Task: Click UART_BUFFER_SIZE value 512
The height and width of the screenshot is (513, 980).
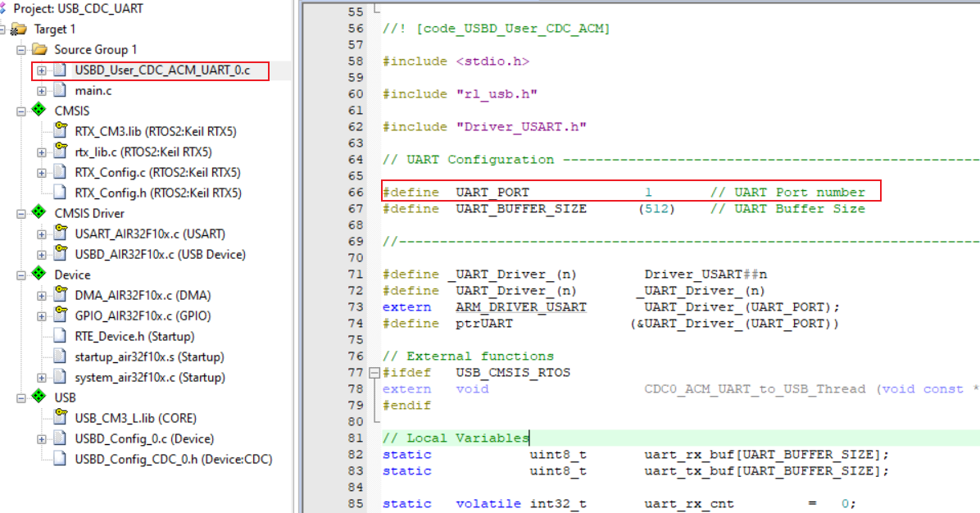Action: coord(656,209)
